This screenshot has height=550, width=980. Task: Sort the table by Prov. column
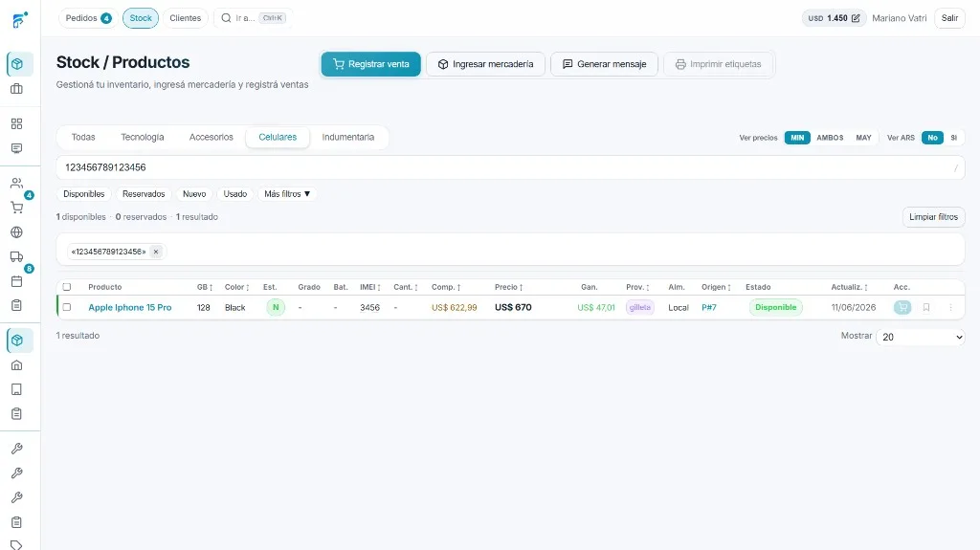tap(637, 287)
